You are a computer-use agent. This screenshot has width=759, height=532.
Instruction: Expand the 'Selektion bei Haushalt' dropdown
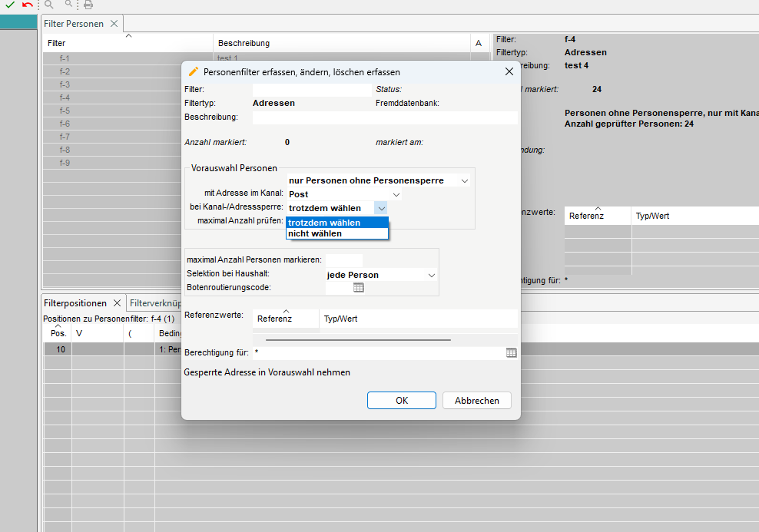(432, 275)
